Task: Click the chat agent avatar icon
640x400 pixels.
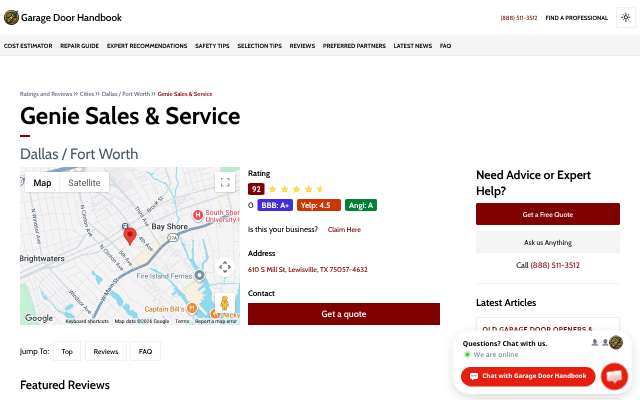Action: tap(616, 342)
